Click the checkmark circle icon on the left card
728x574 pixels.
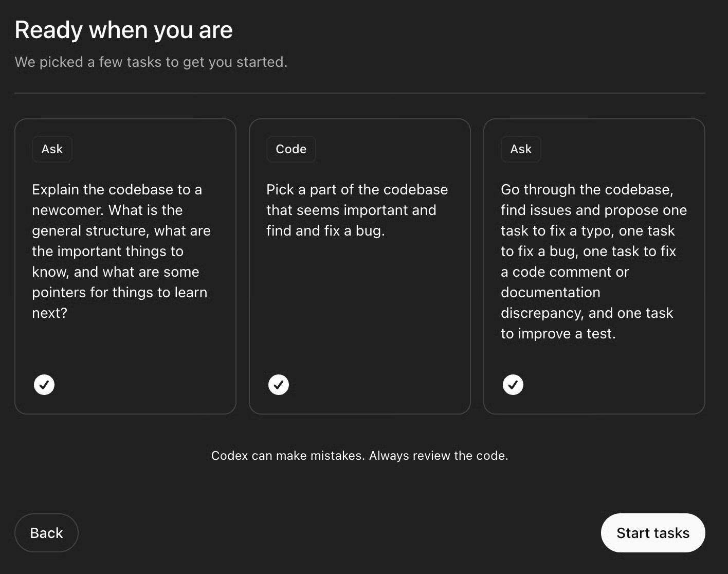[x=44, y=384]
